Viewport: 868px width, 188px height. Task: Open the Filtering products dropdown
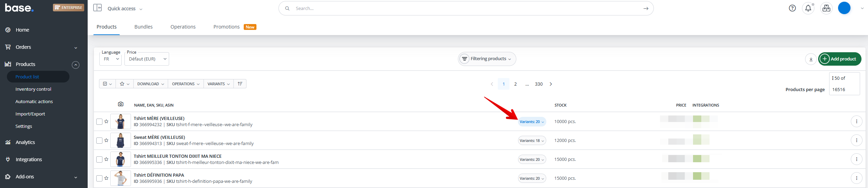487,59
